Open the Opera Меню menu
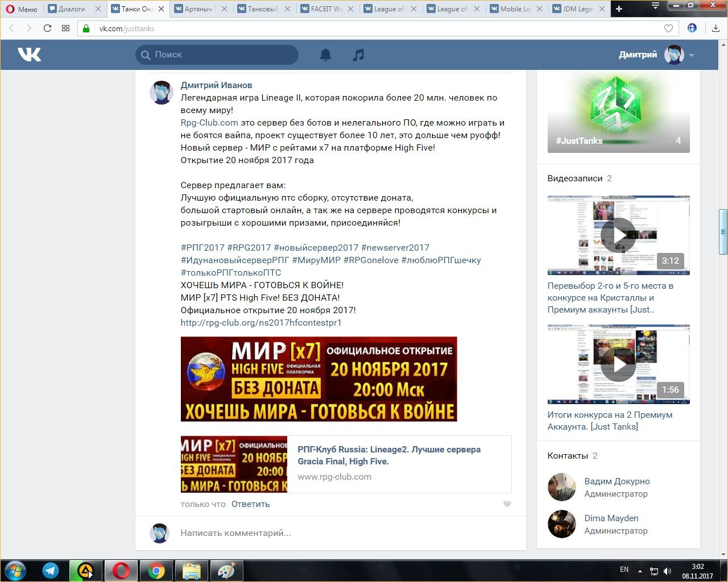 pos(21,9)
